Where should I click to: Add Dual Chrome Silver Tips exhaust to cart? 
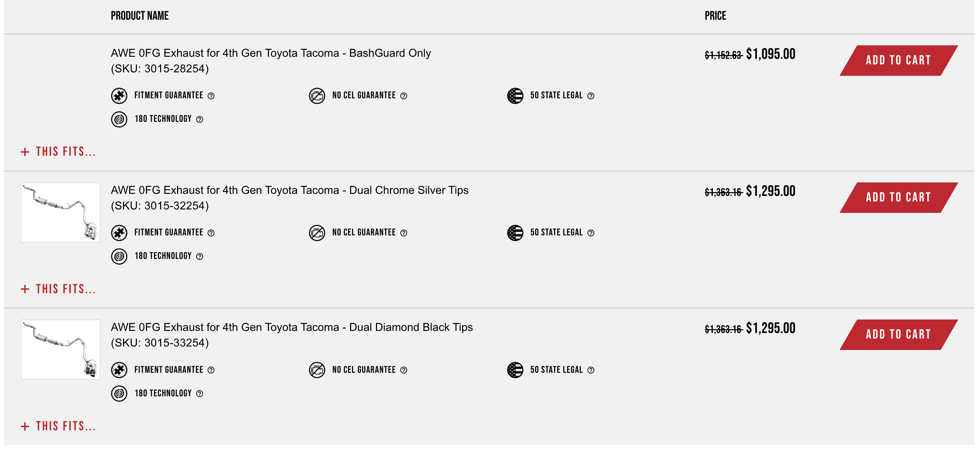click(898, 198)
